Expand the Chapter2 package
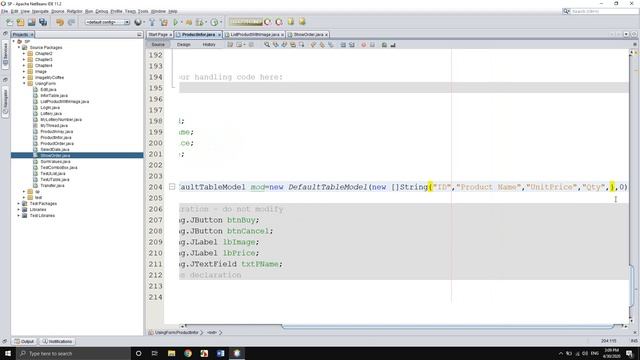The height and width of the screenshot is (360, 640). click(x=24, y=53)
